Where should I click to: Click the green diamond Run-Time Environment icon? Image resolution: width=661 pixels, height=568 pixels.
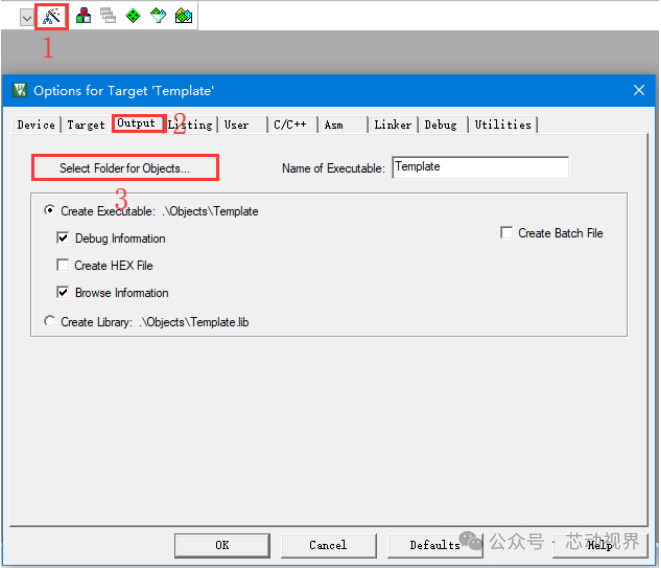(x=133, y=16)
